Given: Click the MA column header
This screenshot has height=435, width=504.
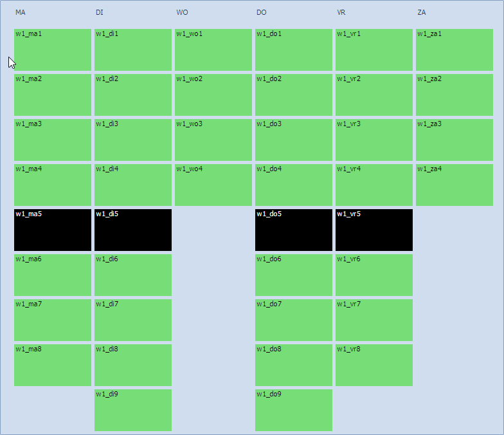Looking at the screenshot, I should [x=21, y=13].
